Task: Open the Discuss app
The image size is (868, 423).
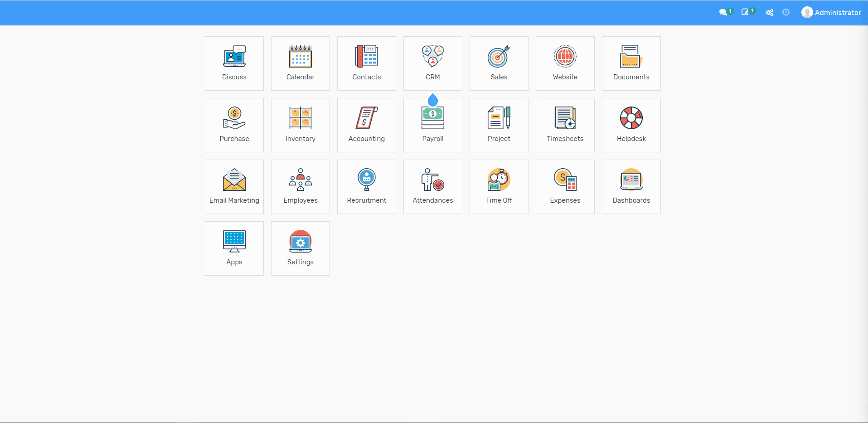Action: tap(234, 63)
